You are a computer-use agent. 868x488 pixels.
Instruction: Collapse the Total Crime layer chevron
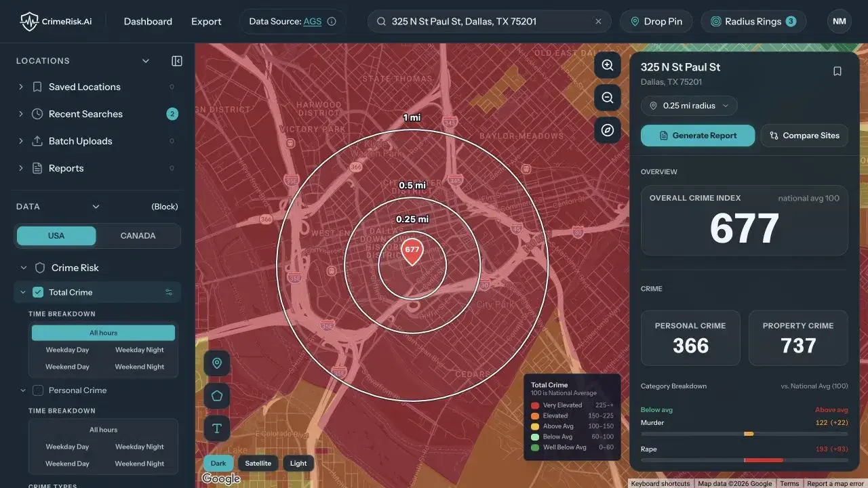[22, 292]
